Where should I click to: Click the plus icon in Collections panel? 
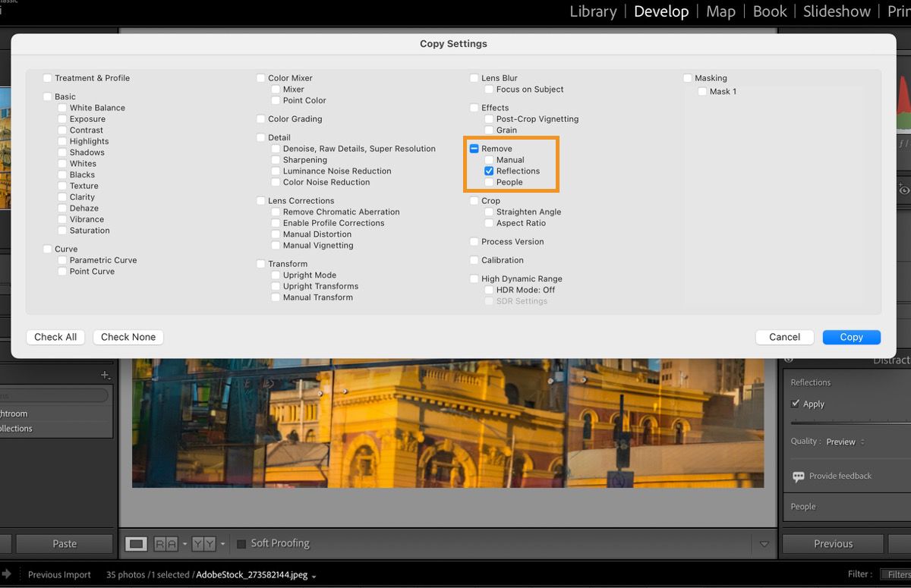point(105,376)
